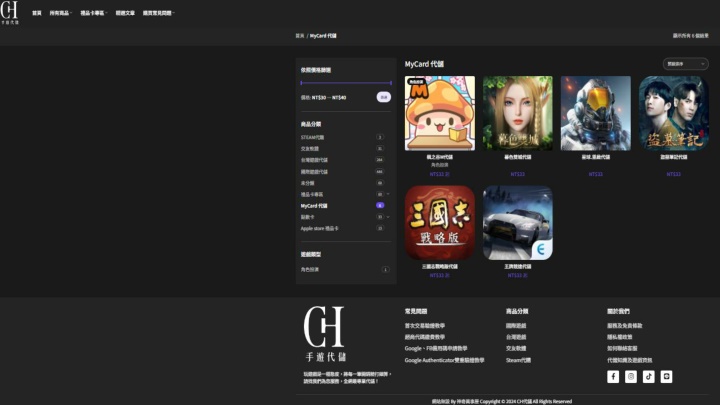Select the 國際遊戲代儲 sidebar category
This screenshot has height=405, width=720.
click(314, 172)
